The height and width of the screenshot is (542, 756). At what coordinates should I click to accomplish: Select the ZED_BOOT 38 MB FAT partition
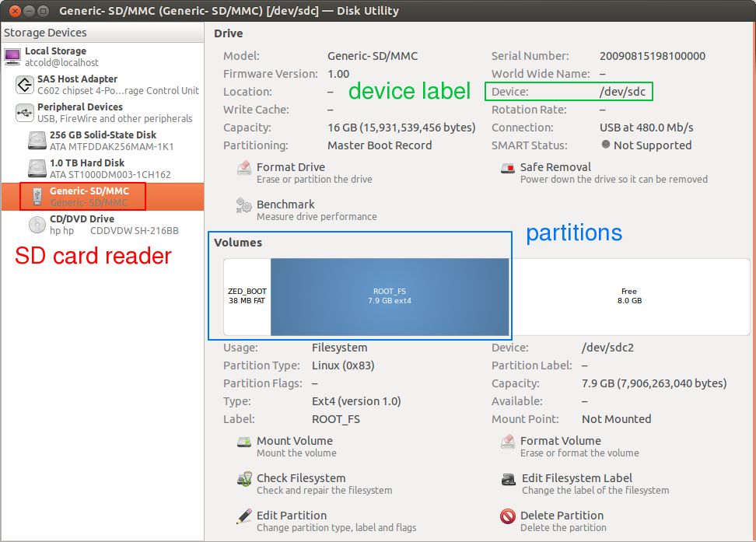(x=247, y=296)
